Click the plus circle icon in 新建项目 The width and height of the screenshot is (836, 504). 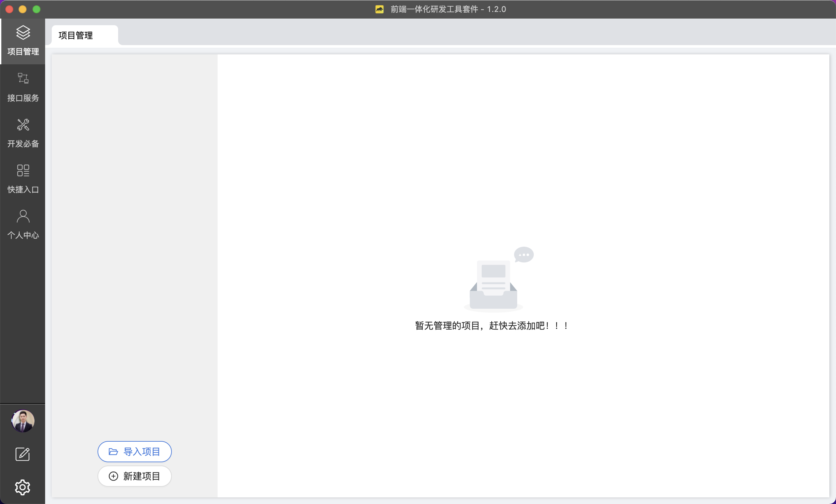[113, 476]
